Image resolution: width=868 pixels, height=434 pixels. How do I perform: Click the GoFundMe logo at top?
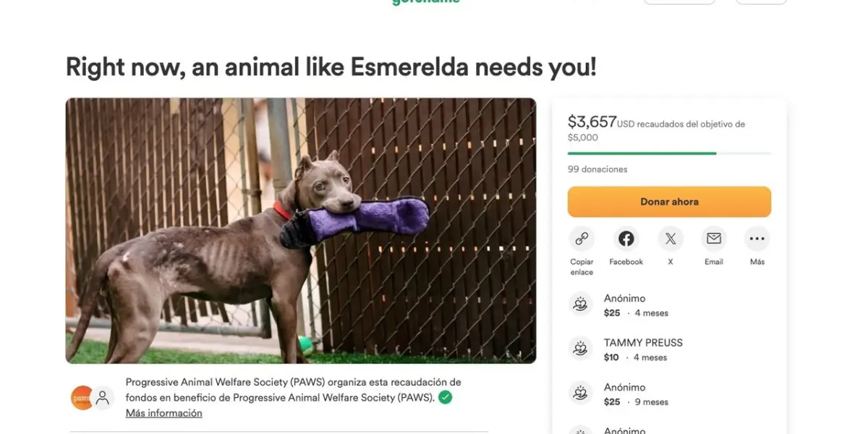pos(425,2)
